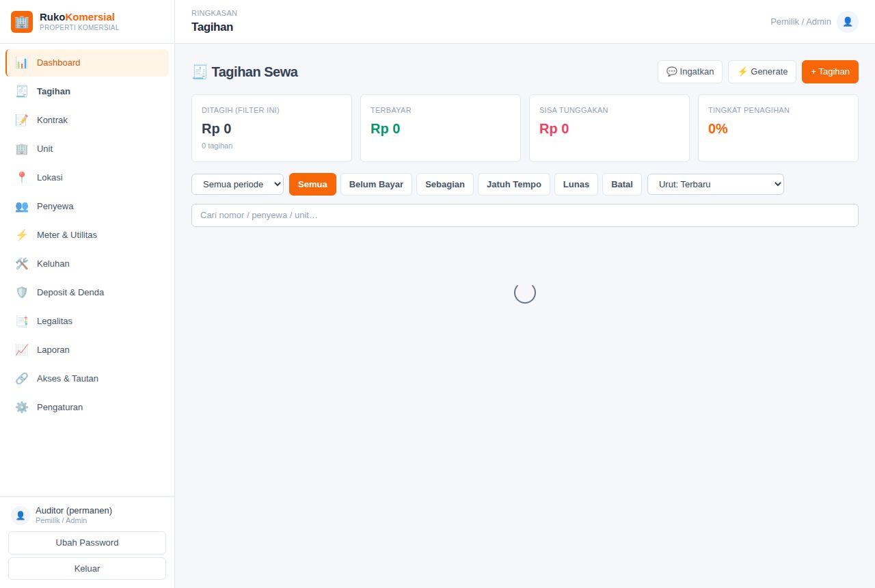Screen dimensions: 875x588
Task: Open the Tagihan menu item
Action: click(87, 92)
